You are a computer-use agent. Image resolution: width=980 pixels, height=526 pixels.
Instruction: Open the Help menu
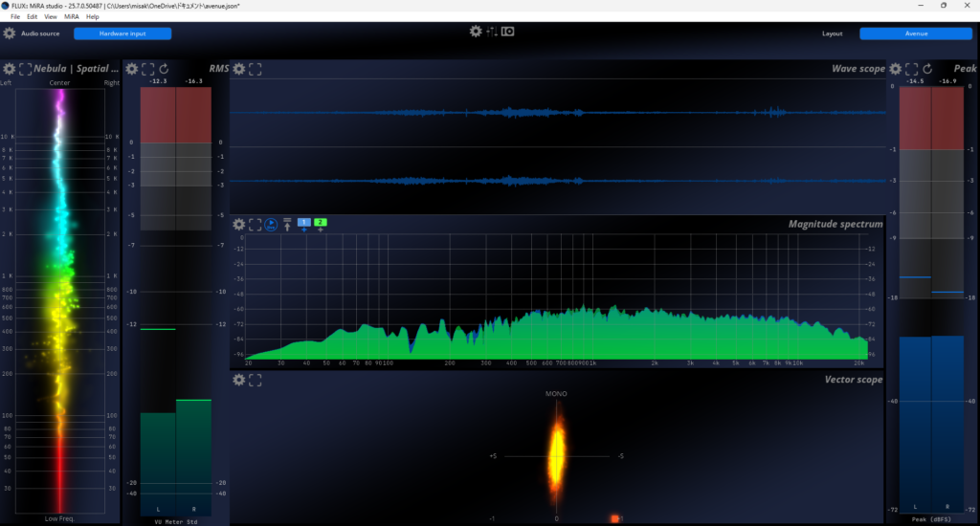pyautogui.click(x=93, y=17)
